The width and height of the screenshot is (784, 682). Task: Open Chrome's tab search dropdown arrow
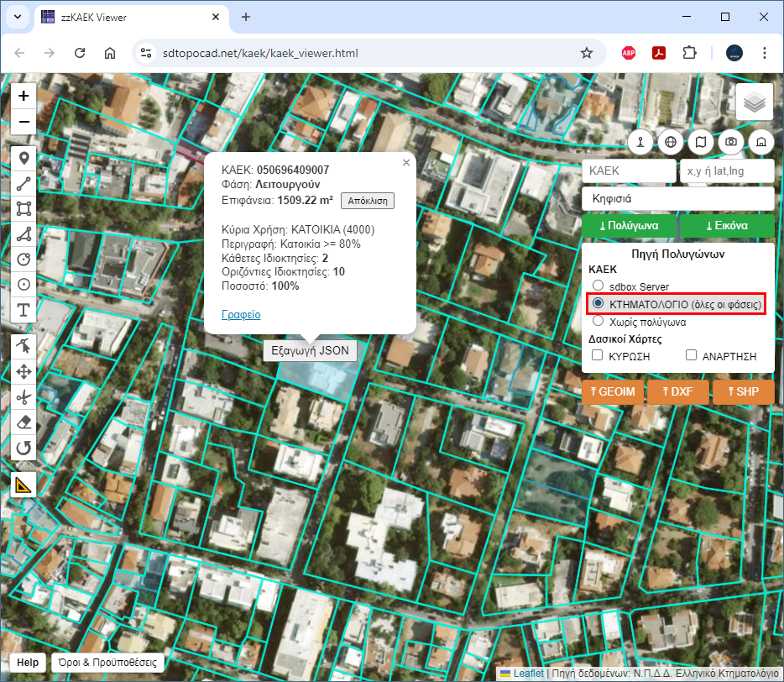click(18, 17)
